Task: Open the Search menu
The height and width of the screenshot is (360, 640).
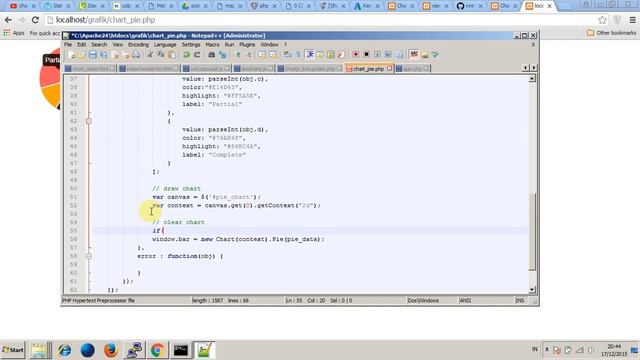Action: point(99,44)
